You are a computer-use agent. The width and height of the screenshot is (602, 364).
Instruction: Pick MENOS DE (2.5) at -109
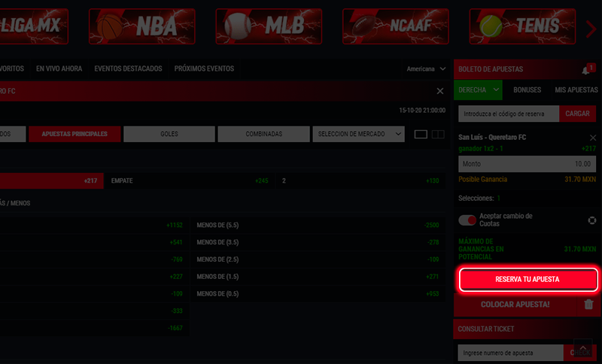pyautogui.click(x=318, y=259)
